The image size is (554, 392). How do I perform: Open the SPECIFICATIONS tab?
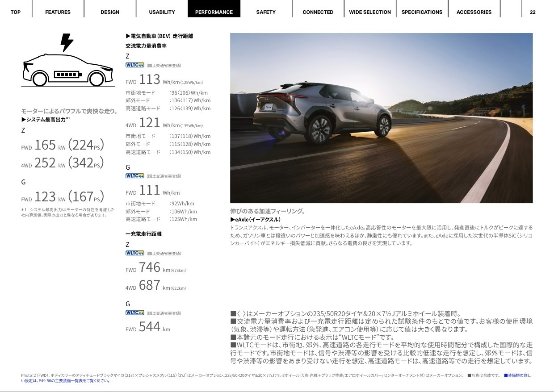(x=422, y=12)
